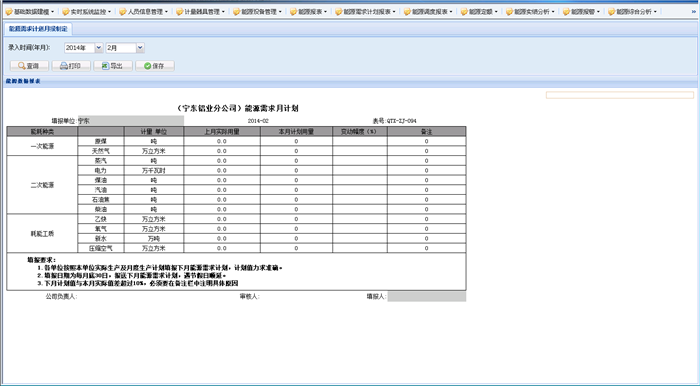Screen dimensions: 700x386
Task: Select the 原煤 row label
Action: 101,141
